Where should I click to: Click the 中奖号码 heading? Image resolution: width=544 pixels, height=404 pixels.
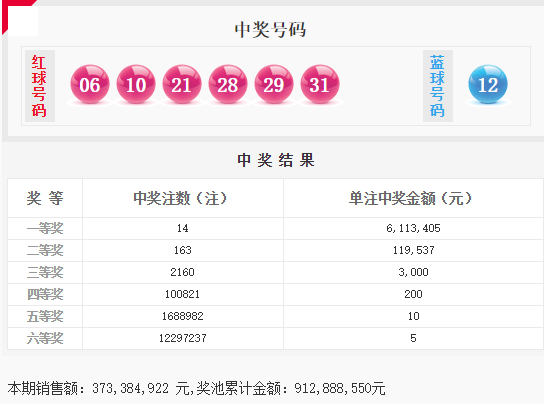click(x=270, y=30)
